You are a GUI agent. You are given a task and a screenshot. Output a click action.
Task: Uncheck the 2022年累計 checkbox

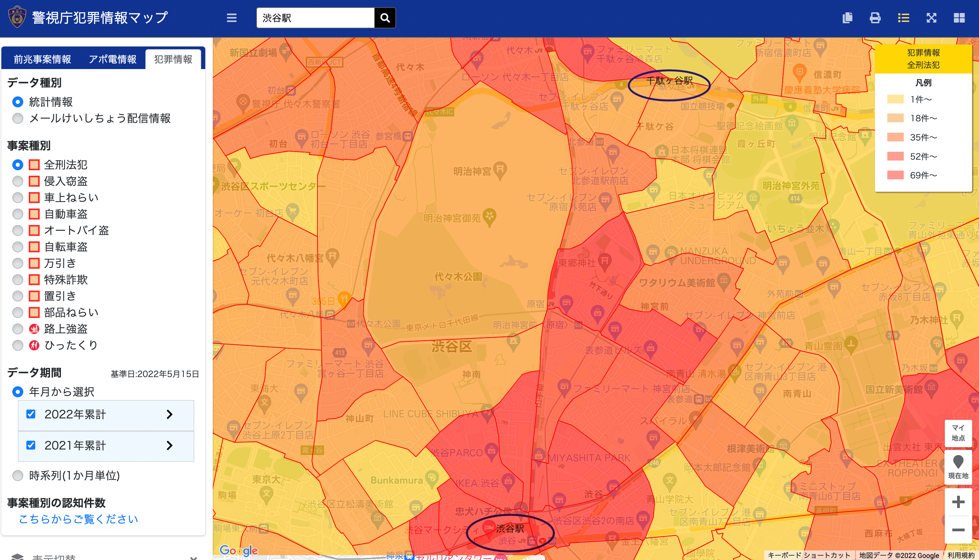tap(31, 414)
